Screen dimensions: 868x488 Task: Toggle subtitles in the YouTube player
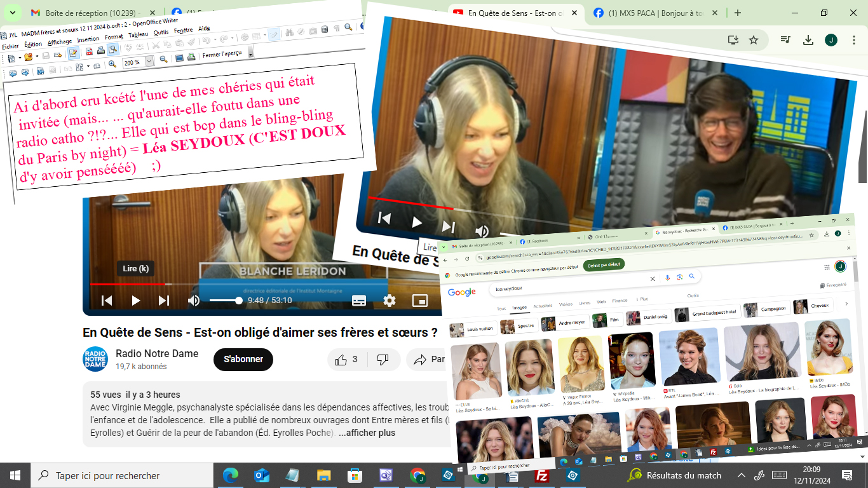(359, 301)
